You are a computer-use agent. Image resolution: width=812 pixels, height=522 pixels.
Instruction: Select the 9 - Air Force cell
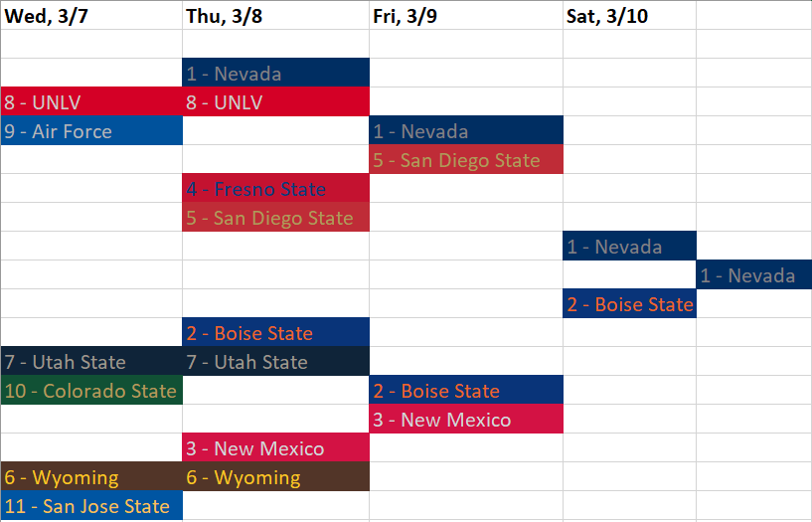click(x=91, y=131)
